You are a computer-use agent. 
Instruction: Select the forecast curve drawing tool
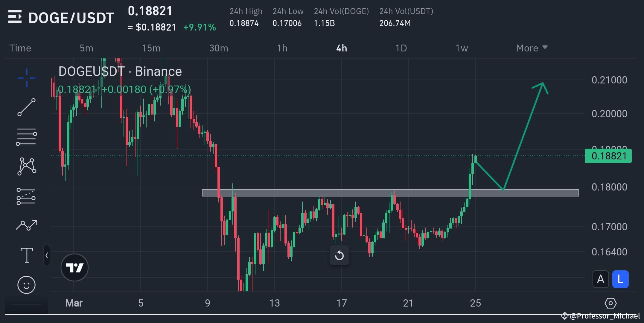(x=26, y=225)
